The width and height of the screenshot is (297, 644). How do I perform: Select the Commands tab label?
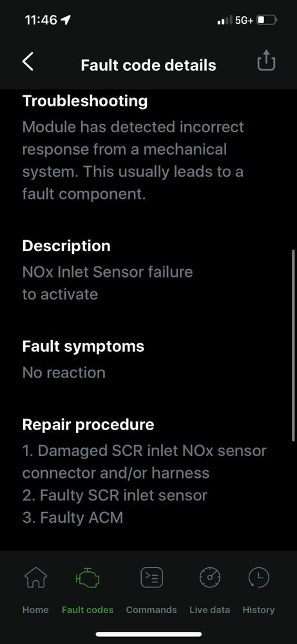coord(151,610)
